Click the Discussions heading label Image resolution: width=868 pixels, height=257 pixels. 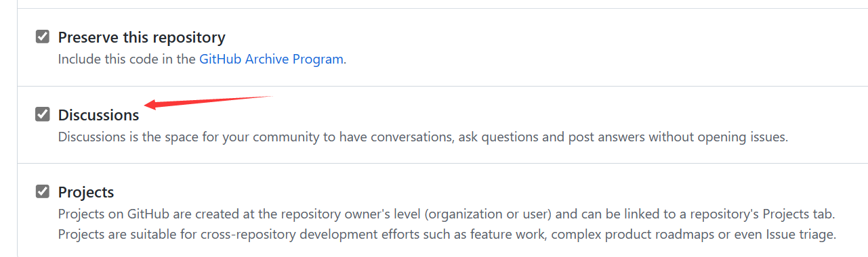pyautogui.click(x=99, y=115)
